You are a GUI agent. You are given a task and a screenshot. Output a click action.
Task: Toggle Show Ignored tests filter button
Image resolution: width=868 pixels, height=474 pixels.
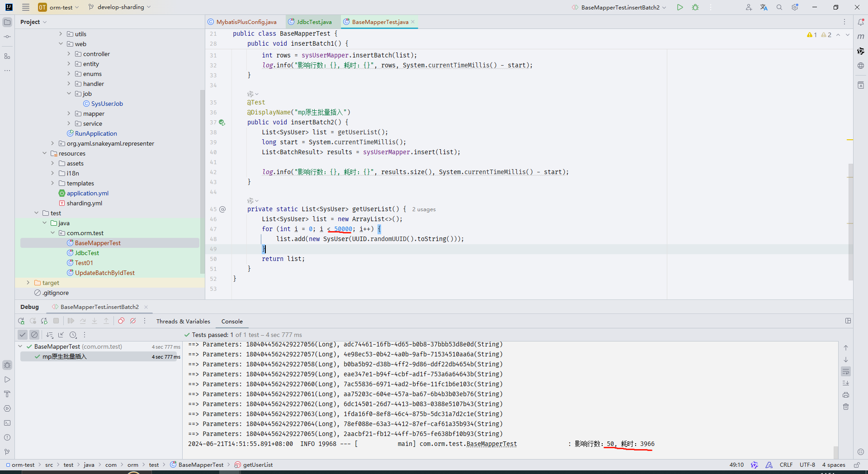point(34,335)
